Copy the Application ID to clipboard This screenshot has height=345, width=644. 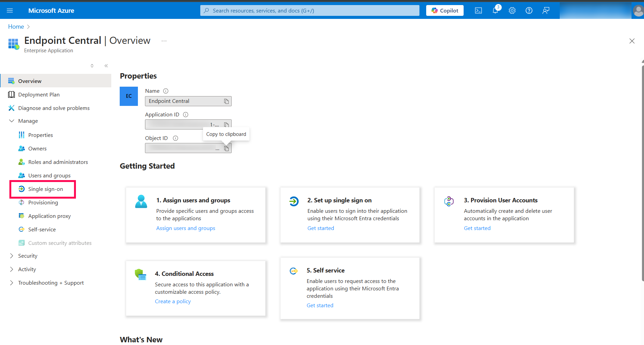click(x=226, y=125)
